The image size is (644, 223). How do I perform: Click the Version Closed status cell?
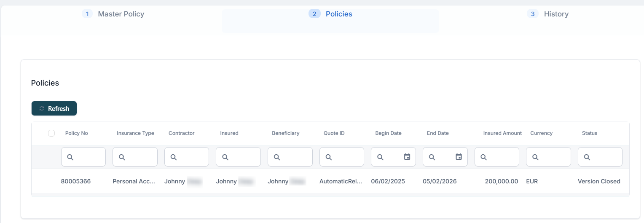598,181
